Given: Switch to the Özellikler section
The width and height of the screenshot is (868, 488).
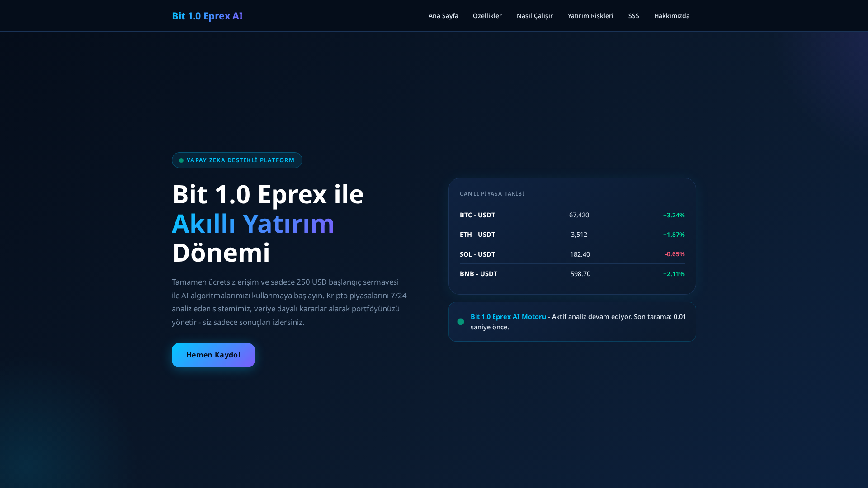Looking at the screenshot, I should click(x=487, y=15).
